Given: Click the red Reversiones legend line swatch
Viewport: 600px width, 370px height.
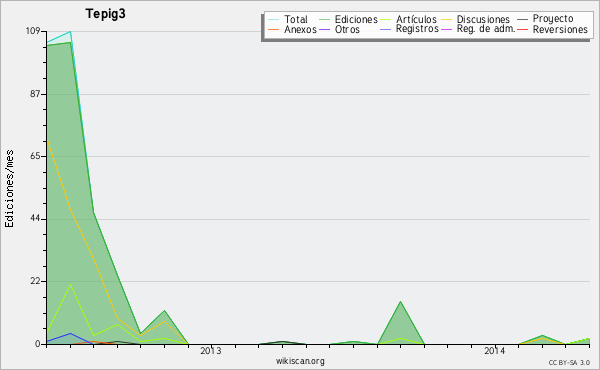Looking at the screenshot, I should tap(522, 29).
